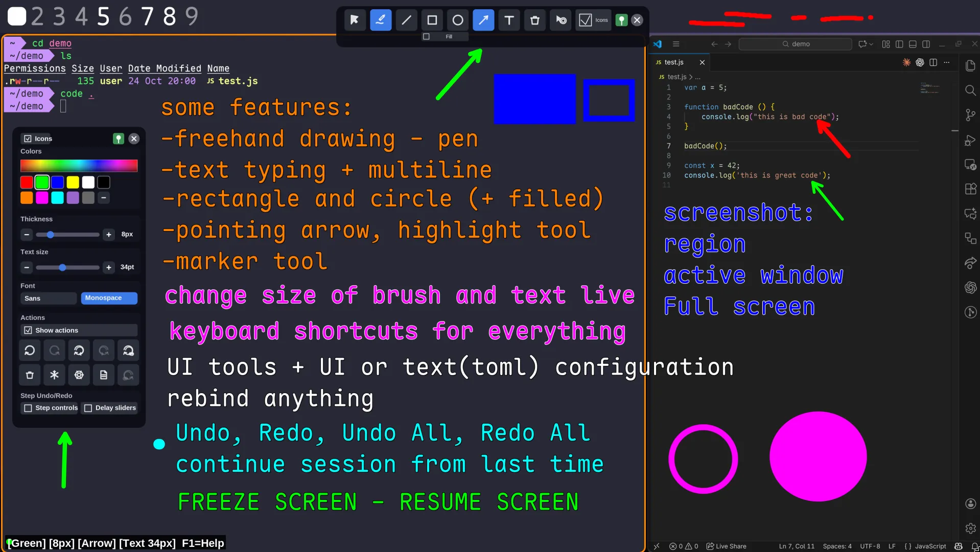Switch to the test.js editor tab
Viewport: 980px width, 552px height.
pyautogui.click(x=674, y=62)
